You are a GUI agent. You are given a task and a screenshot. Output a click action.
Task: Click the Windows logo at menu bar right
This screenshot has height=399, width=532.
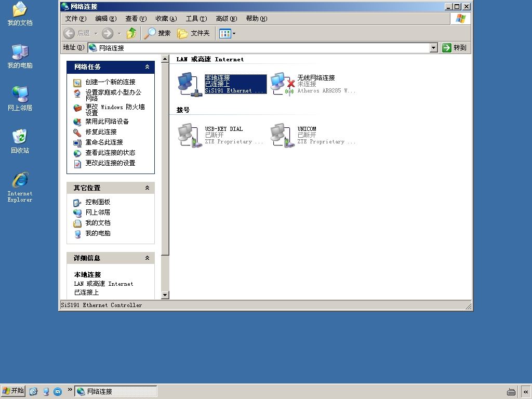(x=460, y=19)
